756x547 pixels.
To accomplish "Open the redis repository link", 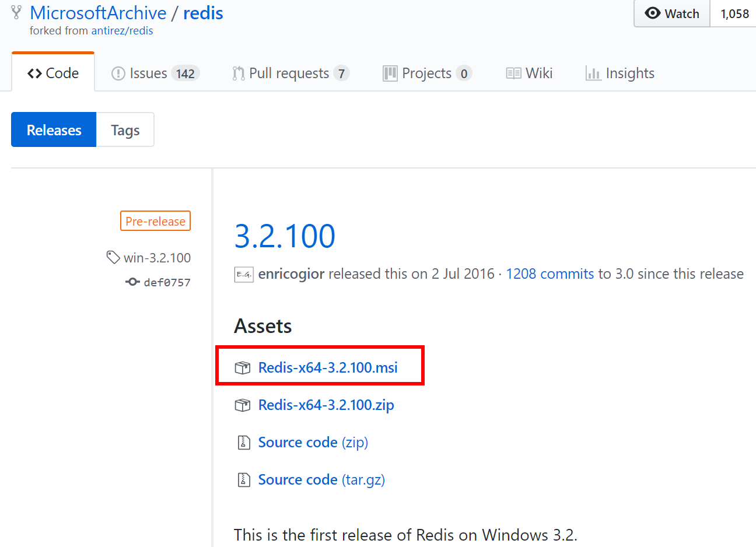I will tap(203, 13).
